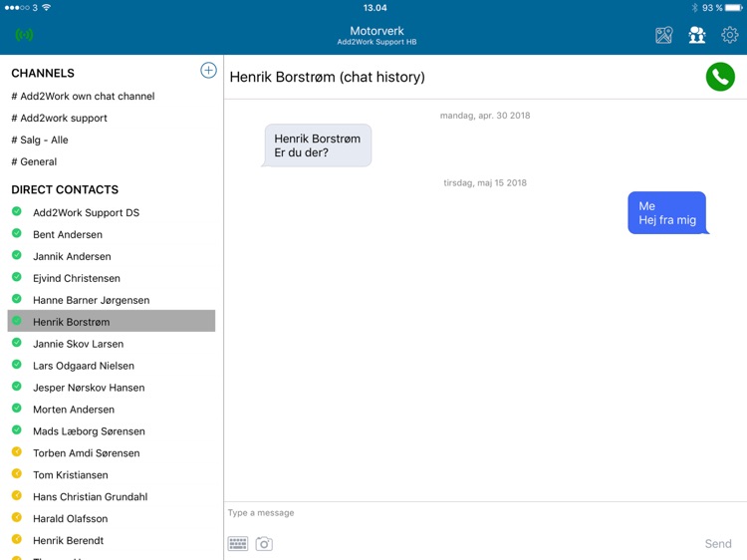The width and height of the screenshot is (747, 560).
Task: Select contact Torben Amdi Sørensen
Action: (86, 453)
